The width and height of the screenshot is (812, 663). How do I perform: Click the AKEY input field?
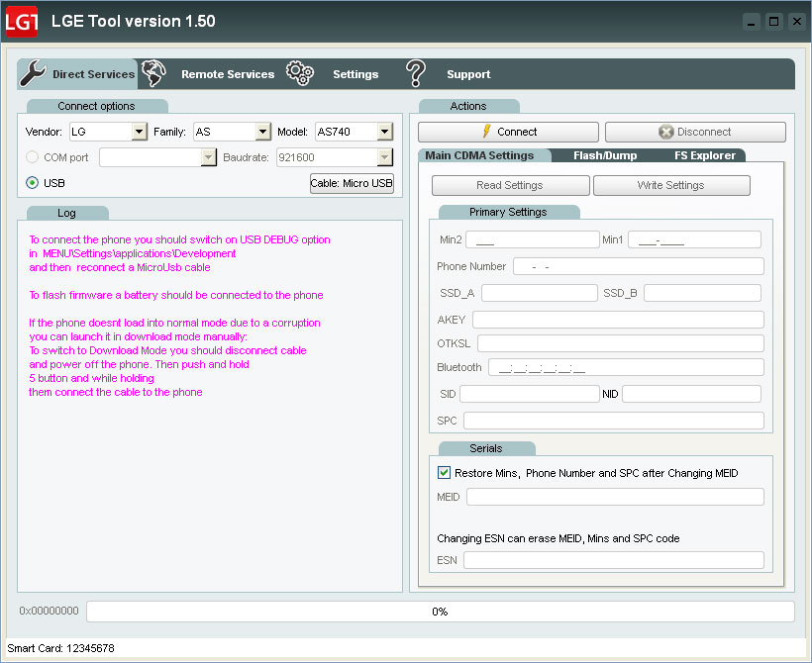coord(618,320)
